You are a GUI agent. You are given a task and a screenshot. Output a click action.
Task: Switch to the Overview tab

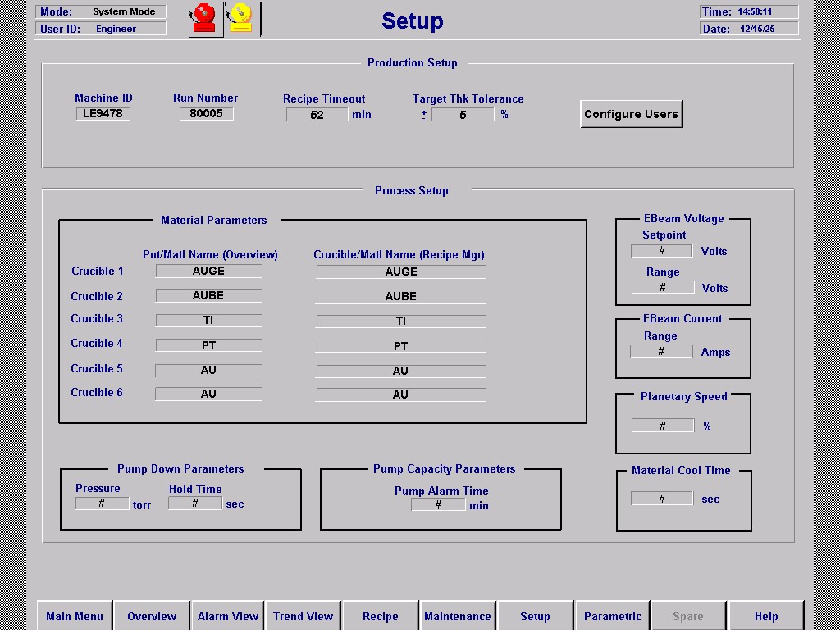pos(152,616)
